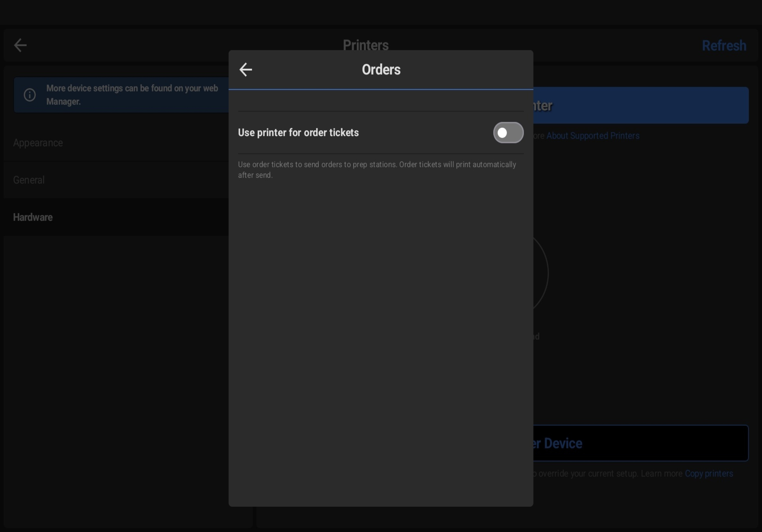
Task: Click the web Manager info banner
Action: (x=132, y=95)
